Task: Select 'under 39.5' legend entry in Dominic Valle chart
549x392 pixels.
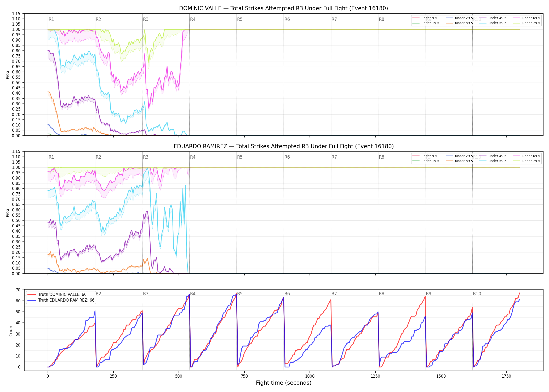Action: [x=459, y=23]
